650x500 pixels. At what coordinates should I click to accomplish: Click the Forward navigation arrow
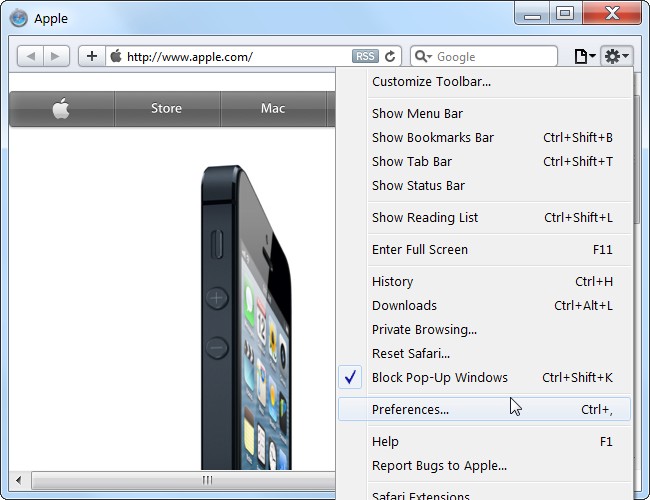(x=56, y=56)
